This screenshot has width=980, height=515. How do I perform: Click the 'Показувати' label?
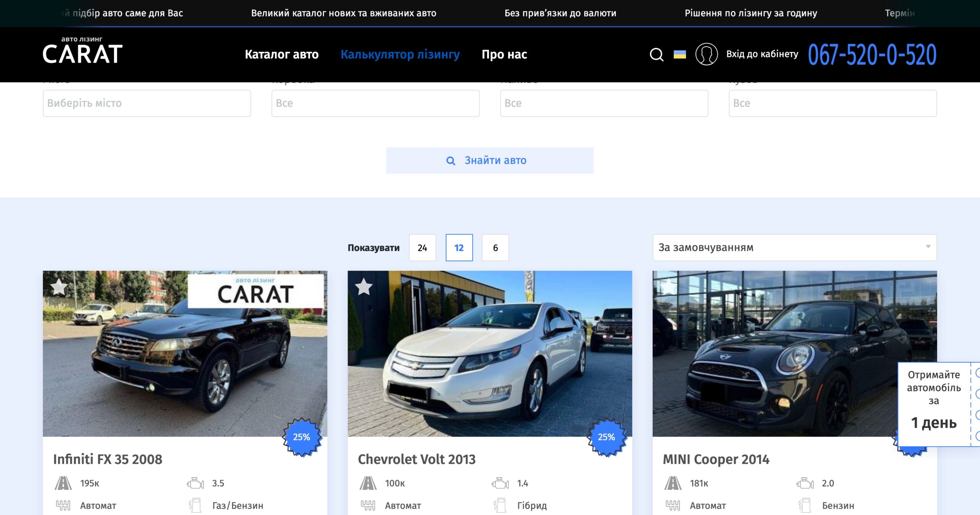(x=374, y=248)
